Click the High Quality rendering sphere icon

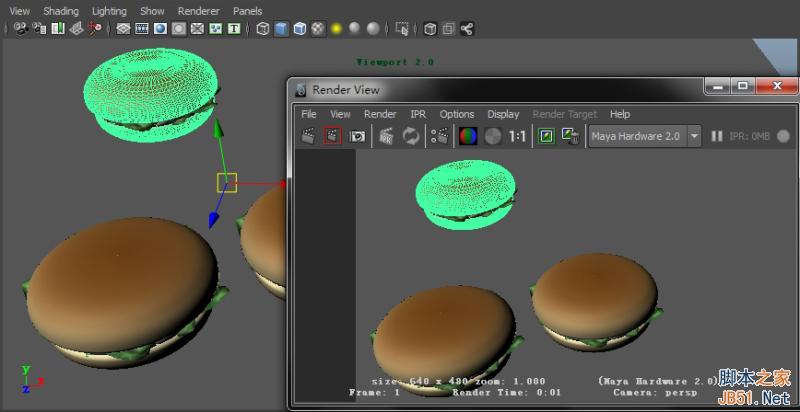373,29
